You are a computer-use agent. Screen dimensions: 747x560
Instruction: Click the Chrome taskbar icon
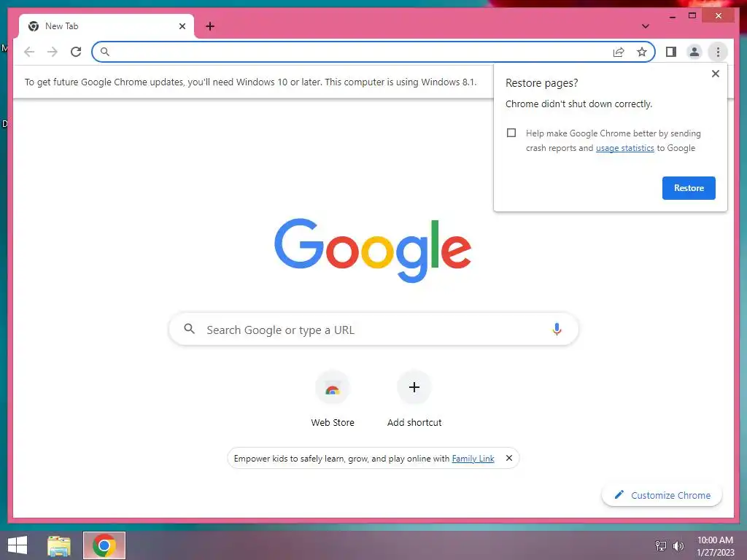(104, 545)
